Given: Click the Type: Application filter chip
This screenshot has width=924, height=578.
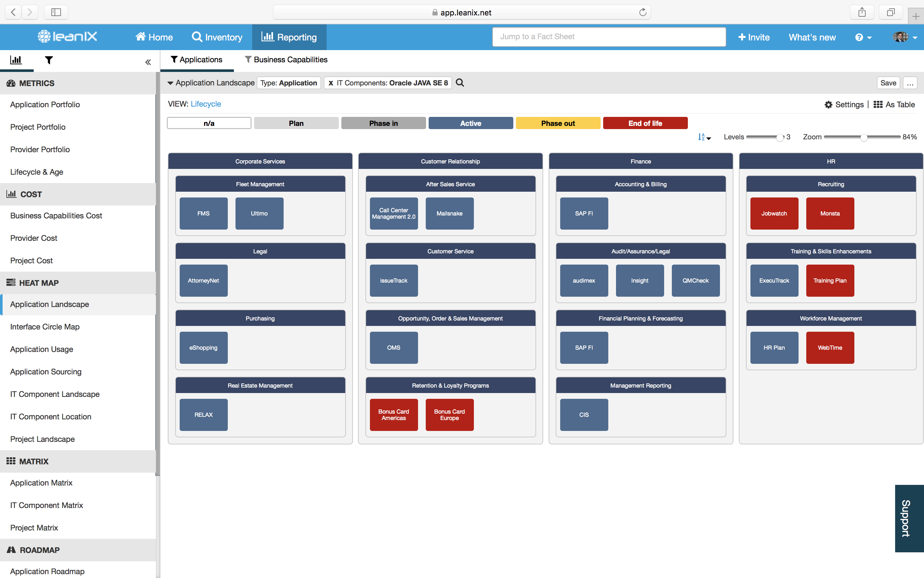Looking at the screenshot, I should coord(289,83).
